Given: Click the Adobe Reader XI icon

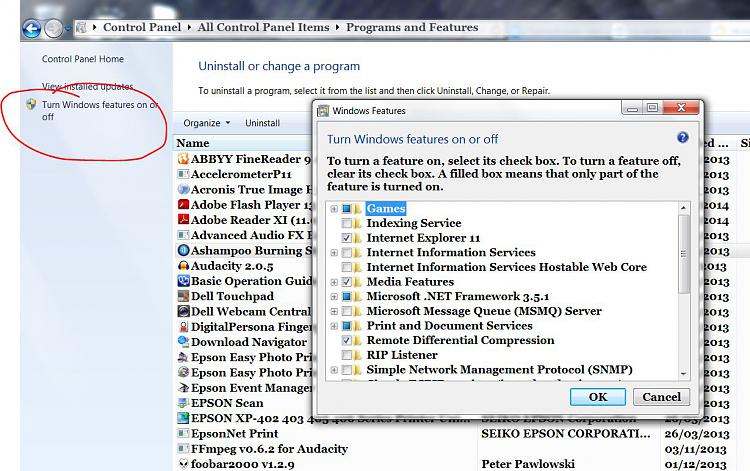Looking at the screenshot, I should (x=183, y=220).
